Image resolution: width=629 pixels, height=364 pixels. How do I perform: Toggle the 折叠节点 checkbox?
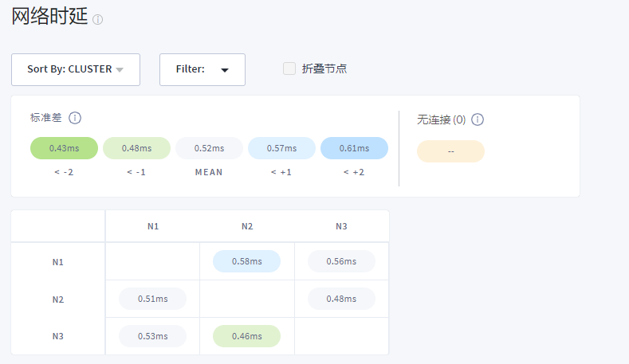pos(289,68)
